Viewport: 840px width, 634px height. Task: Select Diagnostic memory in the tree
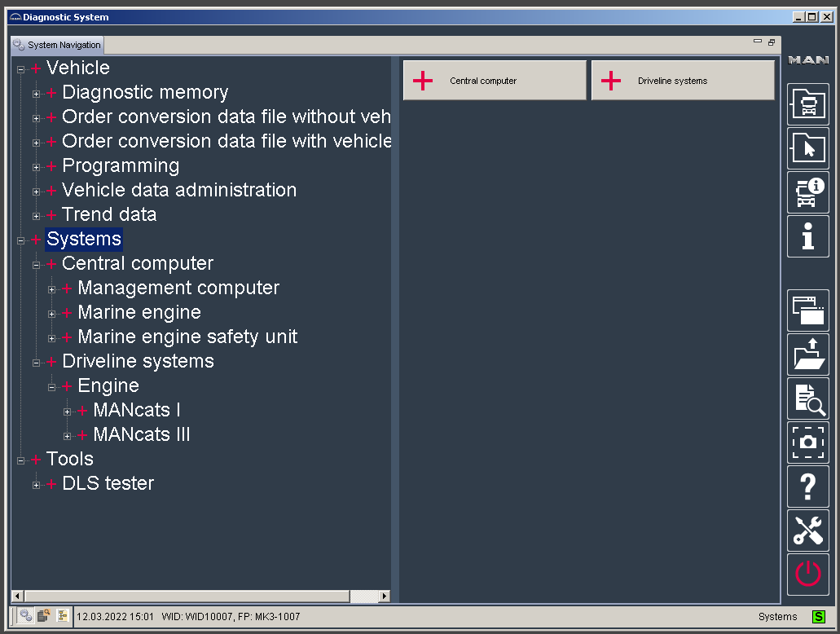point(145,93)
